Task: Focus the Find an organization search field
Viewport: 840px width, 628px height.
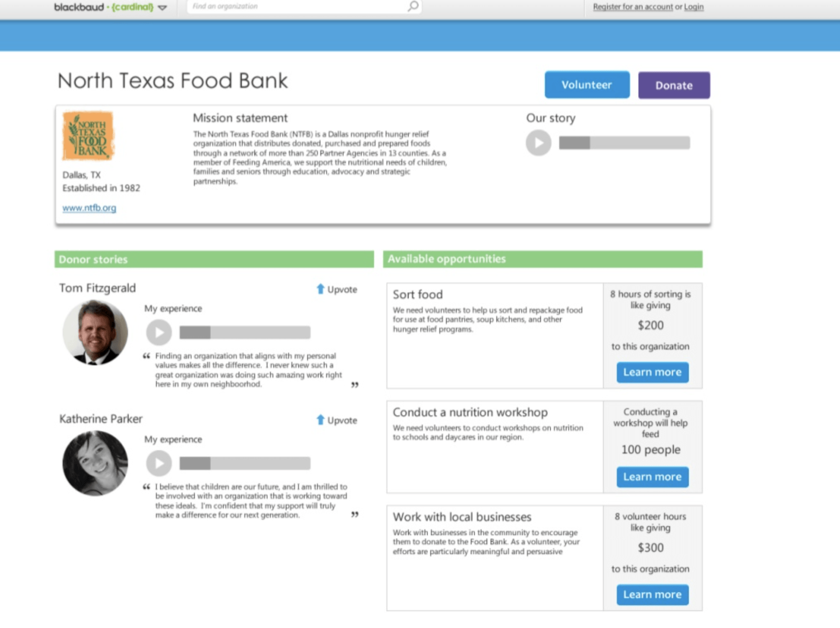Action: (x=297, y=7)
